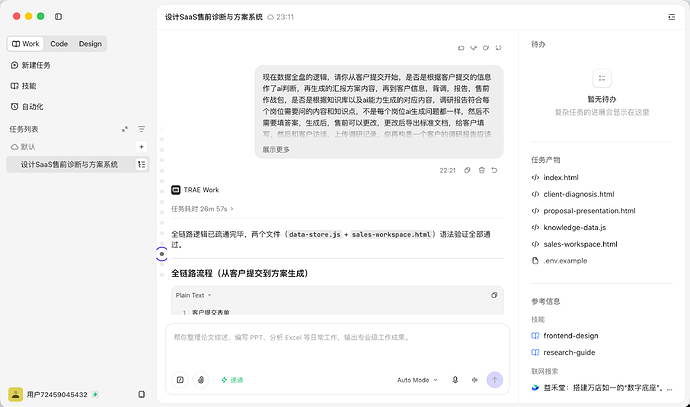Open the task list filter icon
The image size is (690, 407).
[x=141, y=129]
